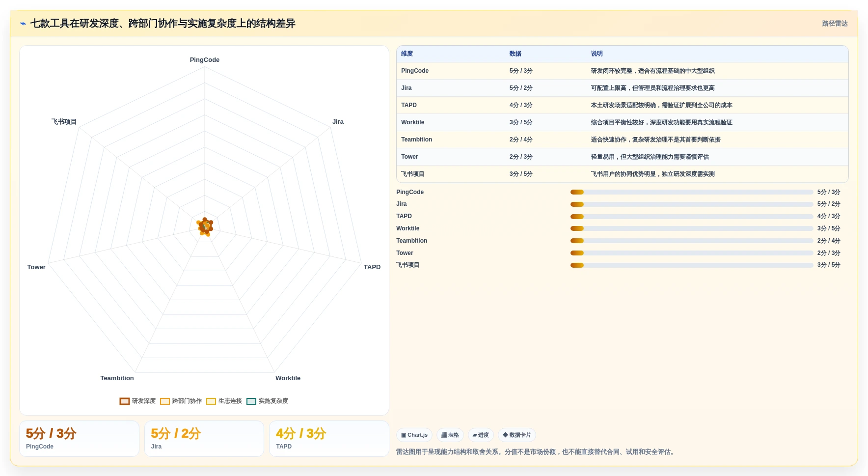Screen dimensions: 868x476
Task: Click the 说明 column header
Action: pyautogui.click(x=597, y=54)
